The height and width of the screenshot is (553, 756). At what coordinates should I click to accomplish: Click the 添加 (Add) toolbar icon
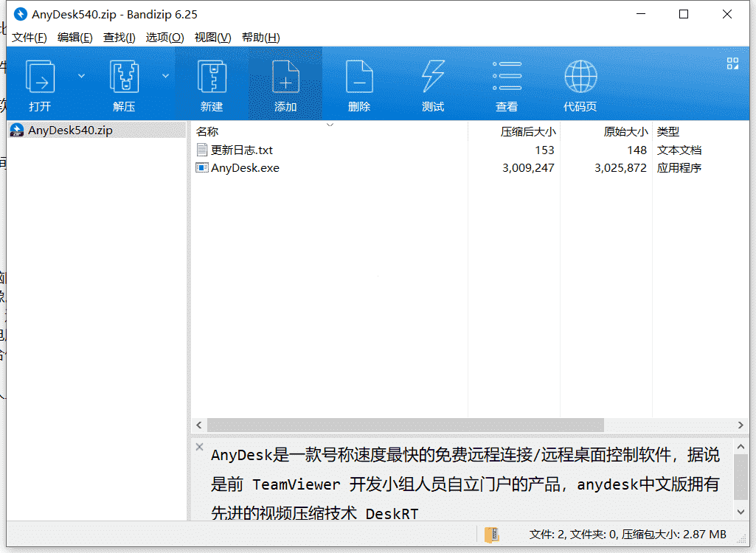click(x=285, y=76)
